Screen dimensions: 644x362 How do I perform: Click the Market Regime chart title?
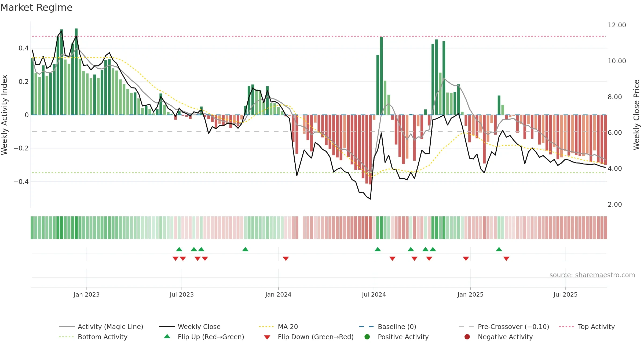pyautogui.click(x=36, y=8)
